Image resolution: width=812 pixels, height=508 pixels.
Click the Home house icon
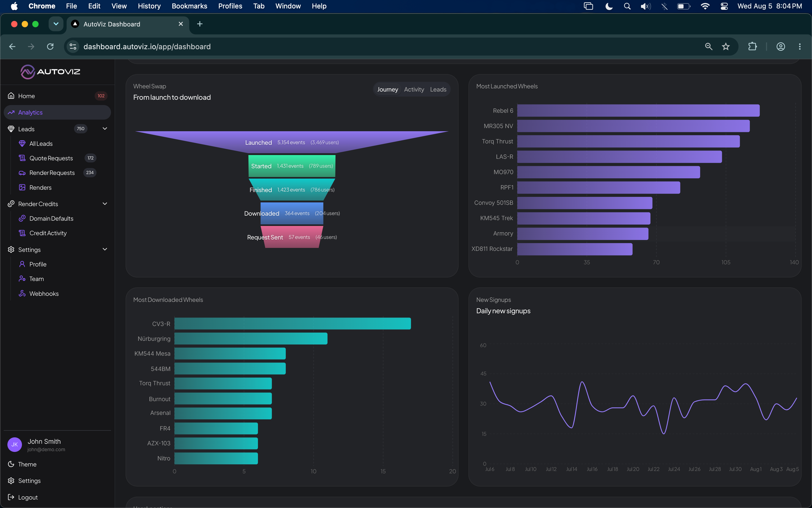click(11, 96)
